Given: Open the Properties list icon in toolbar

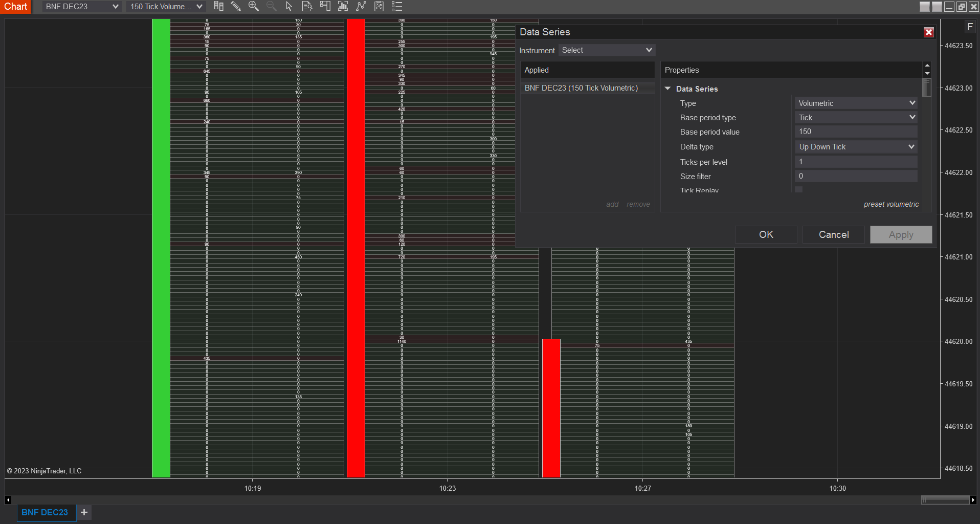Looking at the screenshot, I should [x=397, y=6].
